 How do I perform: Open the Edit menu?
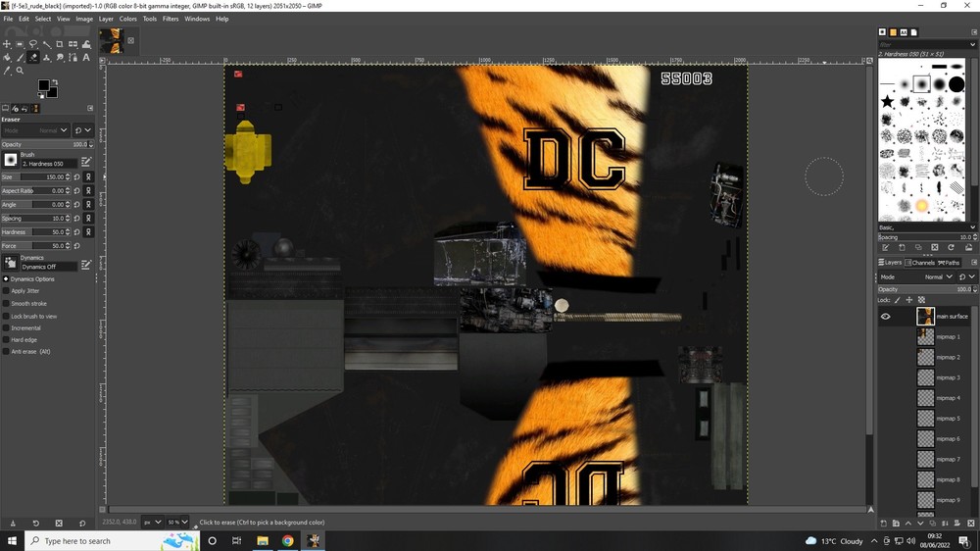point(24,19)
